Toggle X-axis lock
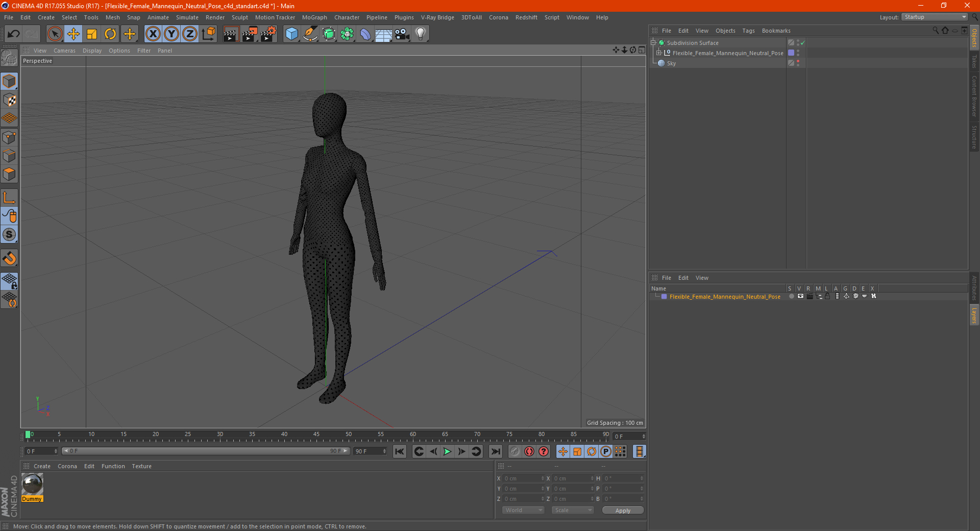Viewport: 980px width, 531px height. tap(153, 34)
